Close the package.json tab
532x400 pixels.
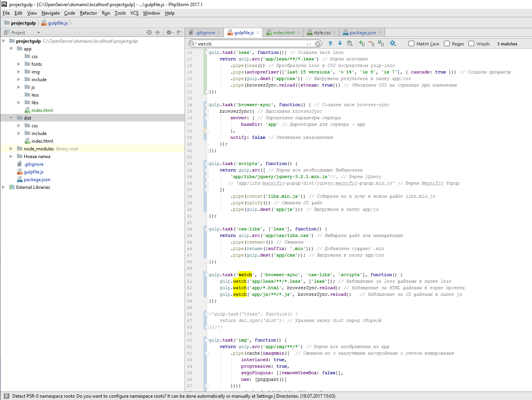380,33
